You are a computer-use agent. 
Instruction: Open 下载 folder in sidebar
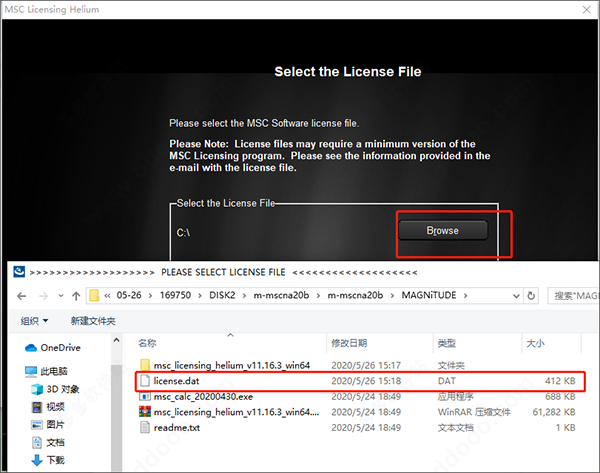click(x=55, y=460)
